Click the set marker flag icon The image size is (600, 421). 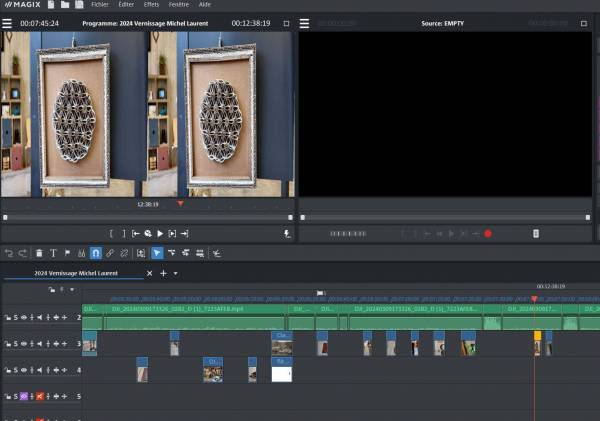[68, 253]
